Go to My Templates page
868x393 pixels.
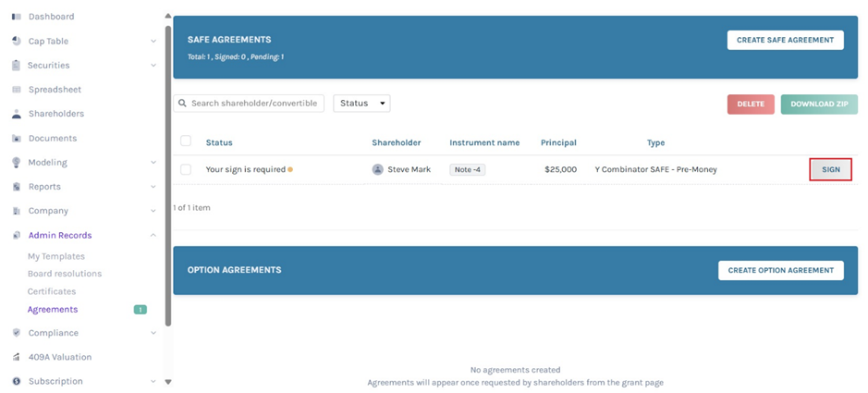click(x=56, y=256)
